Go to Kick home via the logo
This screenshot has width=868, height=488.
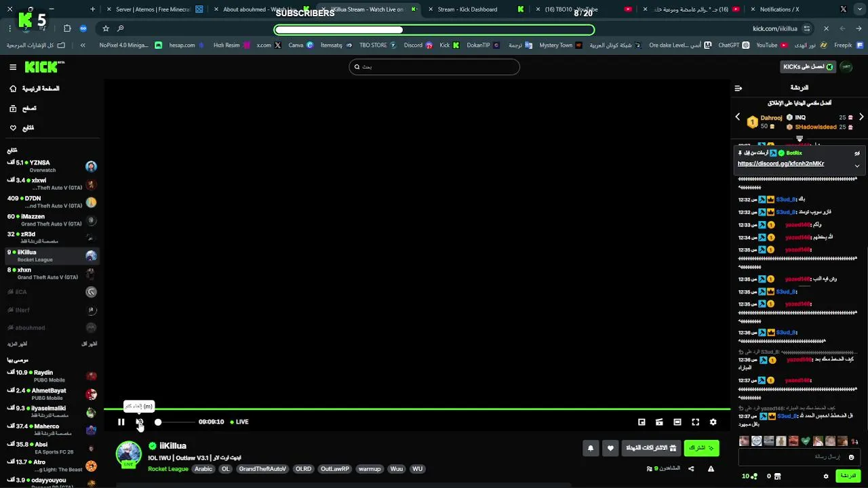(x=45, y=66)
